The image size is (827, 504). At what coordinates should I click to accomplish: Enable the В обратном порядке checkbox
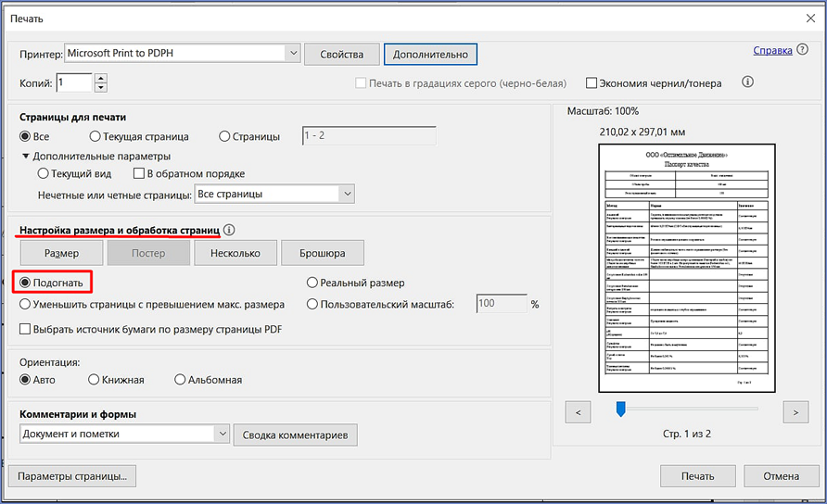click(x=139, y=173)
